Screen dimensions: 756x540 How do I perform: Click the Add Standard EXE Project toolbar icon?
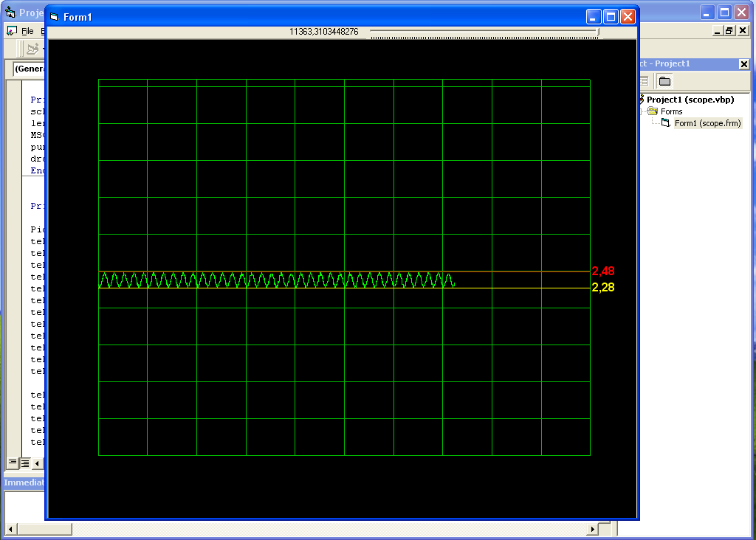32,49
